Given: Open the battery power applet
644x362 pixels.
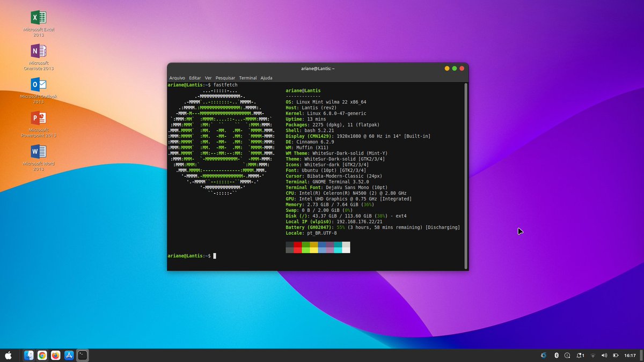Looking at the screenshot, I should (616, 355).
